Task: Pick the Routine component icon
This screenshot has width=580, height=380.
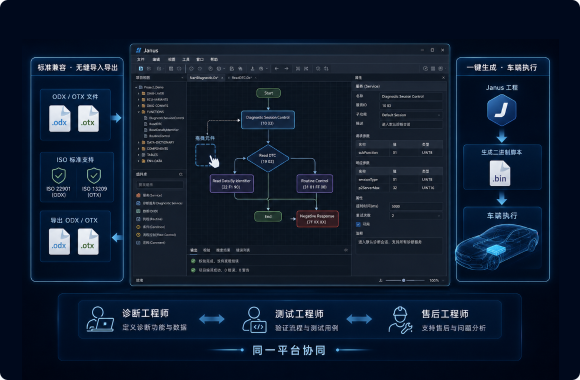Action: pyautogui.click(x=138, y=219)
